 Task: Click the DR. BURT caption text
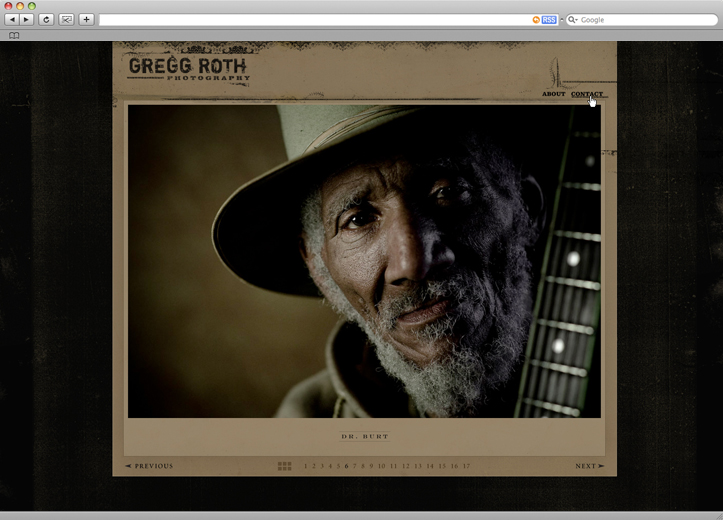tap(365, 436)
